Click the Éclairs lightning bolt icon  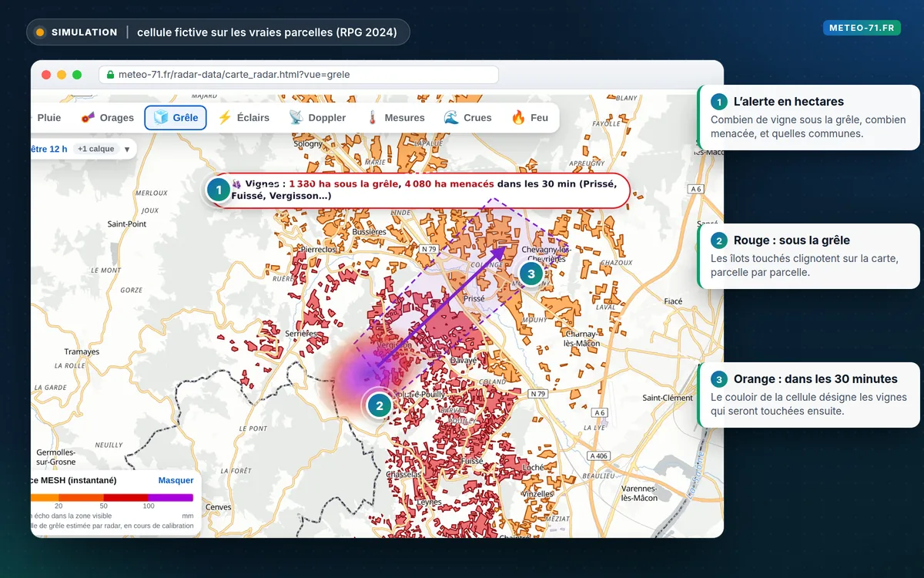tap(224, 118)
